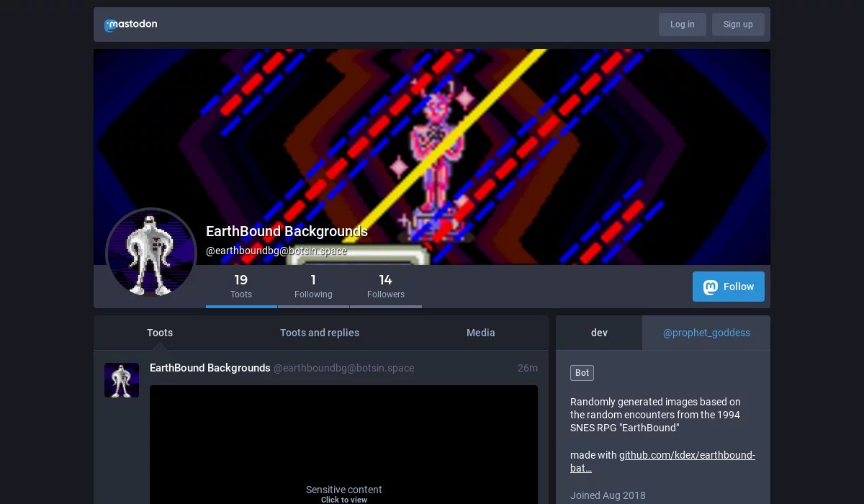Click the small avatar beside the toot

[122, 380]
